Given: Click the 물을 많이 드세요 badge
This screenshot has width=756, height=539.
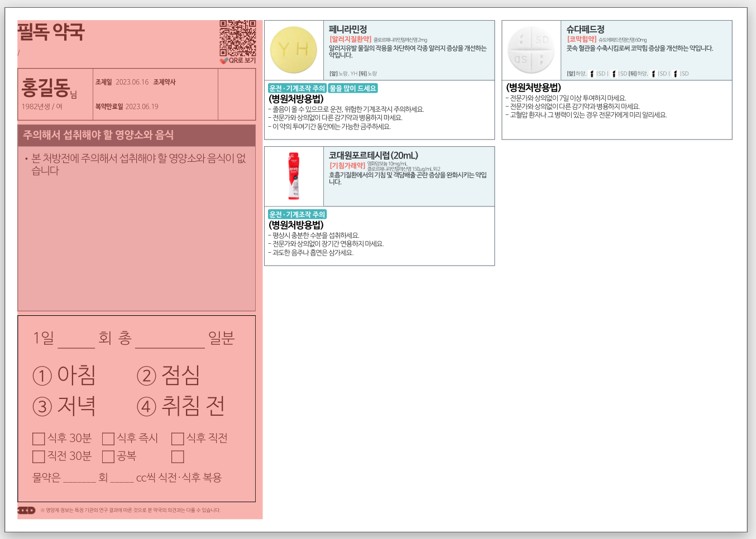Looking at the screenshot, I should pos(353,88).
